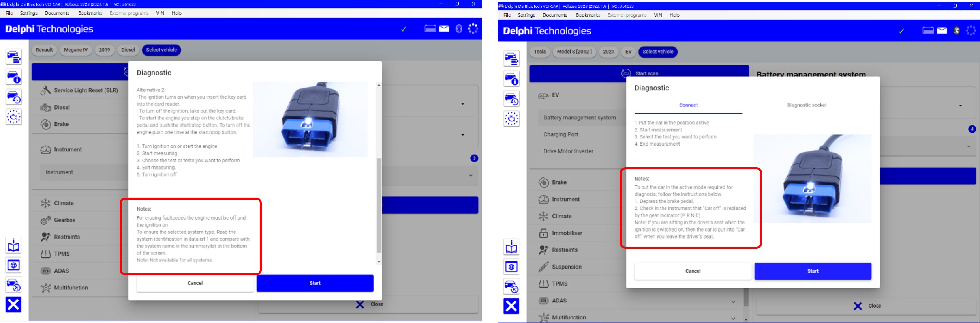This screenshot has width=980, height=323.
Task: Expand the Multifunction row chevron in Tesla window
Action: click(x=733, y=319)
